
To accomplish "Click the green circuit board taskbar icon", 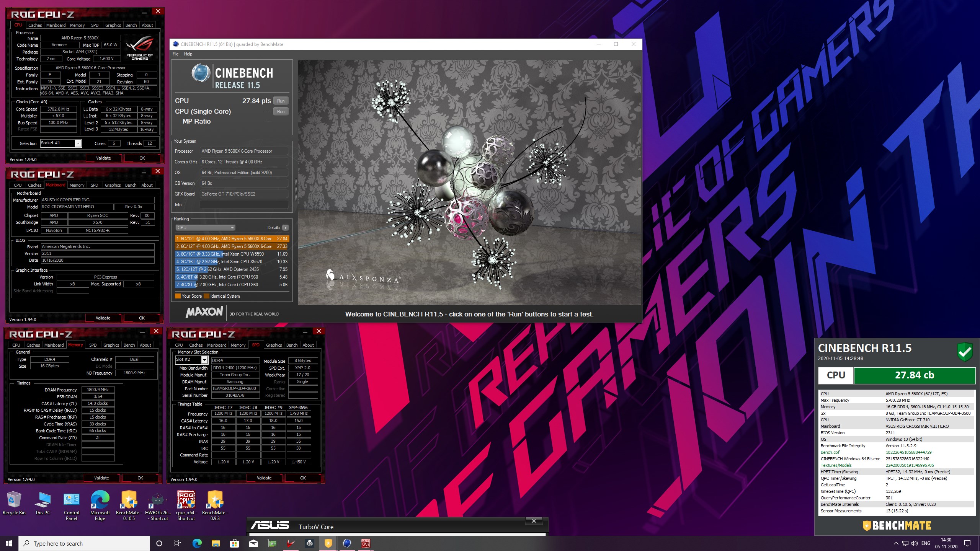I will tap(272, 543).
